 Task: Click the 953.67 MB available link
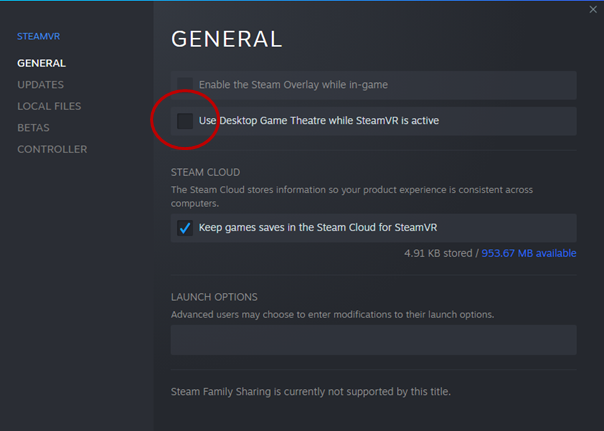(529, 253)
